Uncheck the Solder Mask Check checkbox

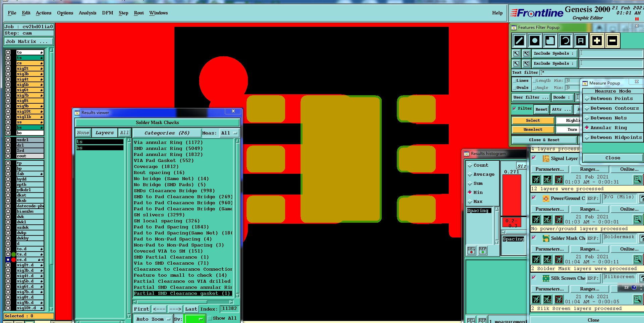[x=534, y=237]
